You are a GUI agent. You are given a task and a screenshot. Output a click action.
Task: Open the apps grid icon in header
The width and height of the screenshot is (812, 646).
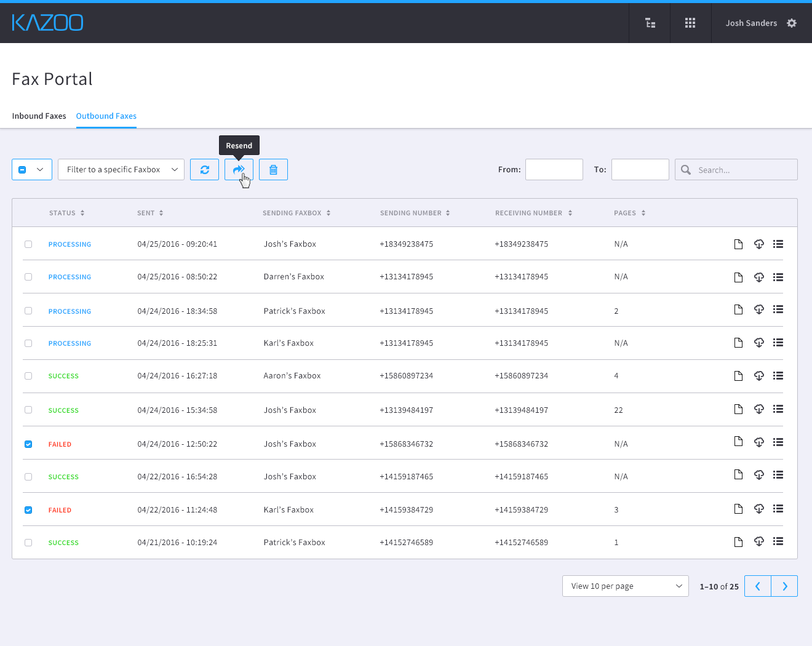(x=690, y=23)
